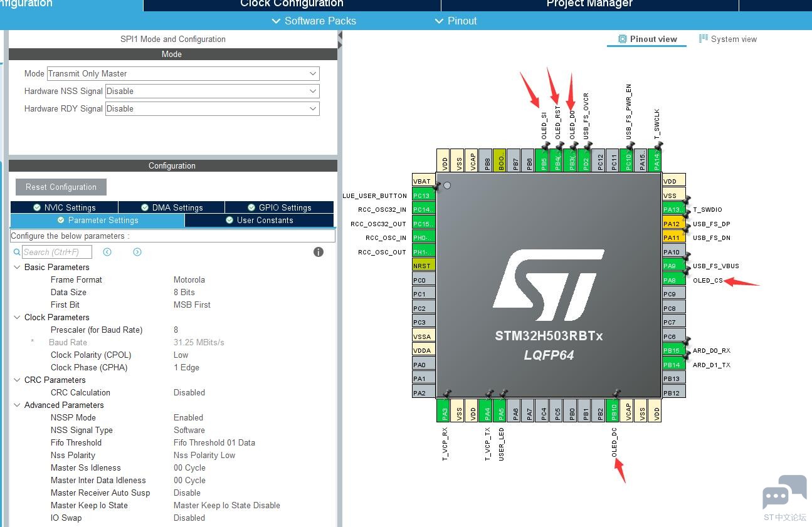
Task: Switch to System view
Action: pyautogui.click(x=727, y=39)
